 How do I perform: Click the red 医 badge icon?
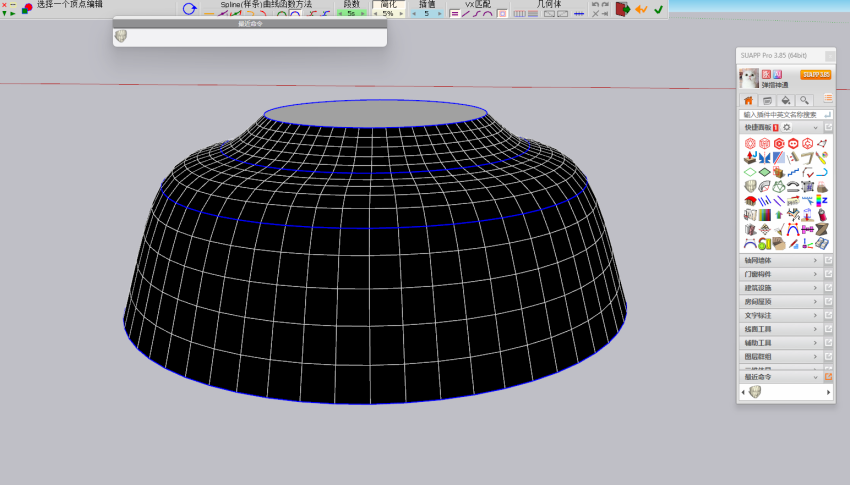coord(766,74)
